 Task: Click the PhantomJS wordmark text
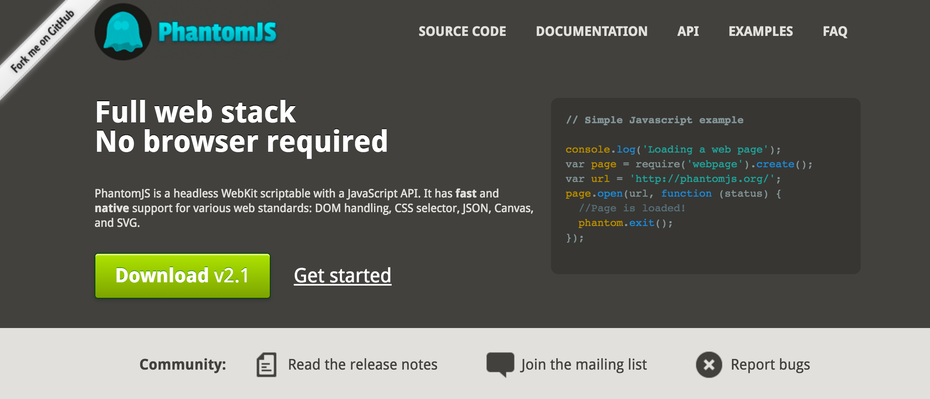point(217,32)
